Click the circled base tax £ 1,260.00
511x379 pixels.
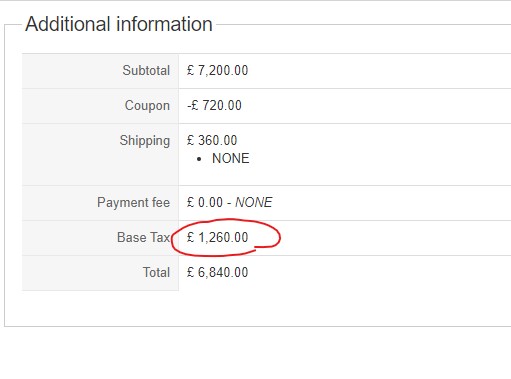coord(217,237)
